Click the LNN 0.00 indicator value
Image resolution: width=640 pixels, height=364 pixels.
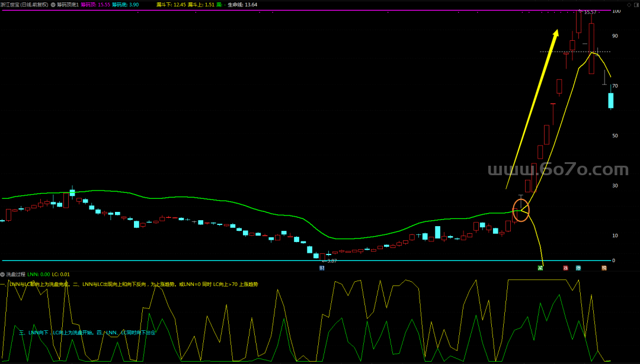point(41,275)
